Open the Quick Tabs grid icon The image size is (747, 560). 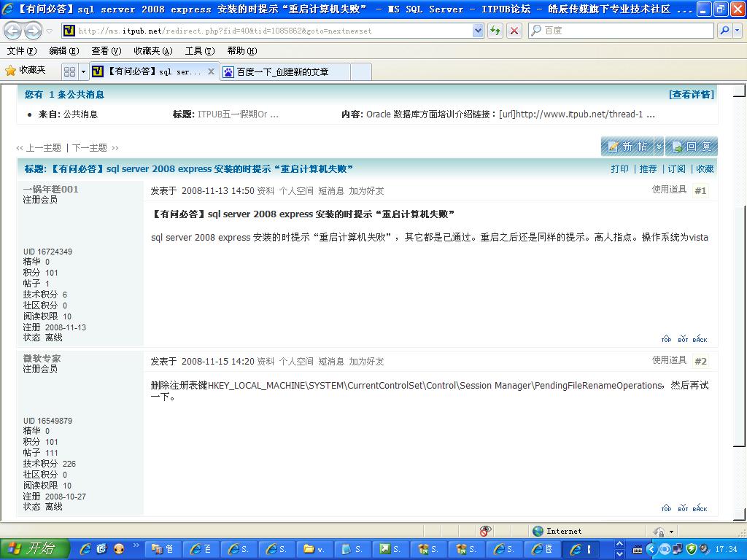click(x=69, y=71)
